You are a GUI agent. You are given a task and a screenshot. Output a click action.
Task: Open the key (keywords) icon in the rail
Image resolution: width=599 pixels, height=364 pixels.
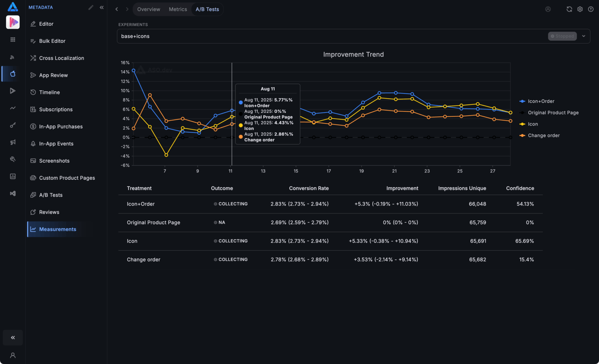coord(13,125)
